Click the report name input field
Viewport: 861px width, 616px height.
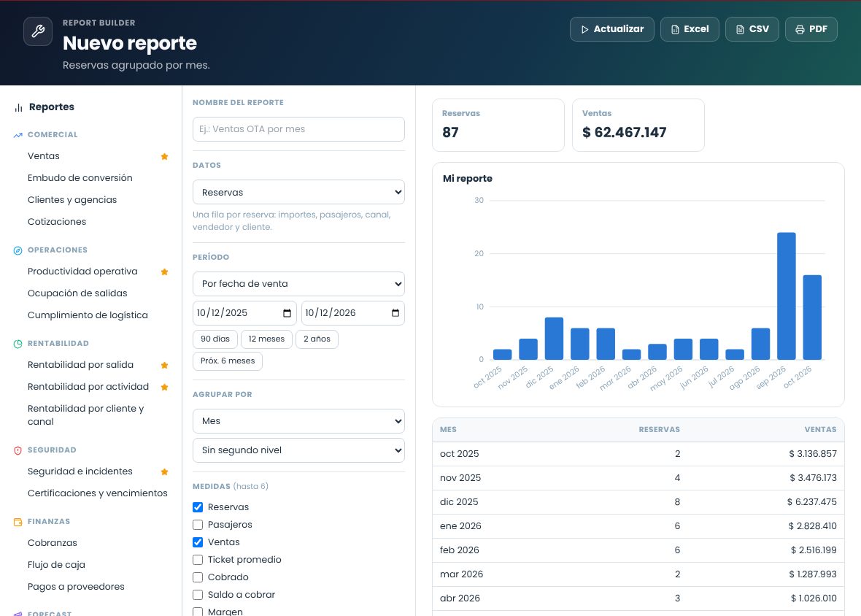pyautogui.click(x=298, y=129)
